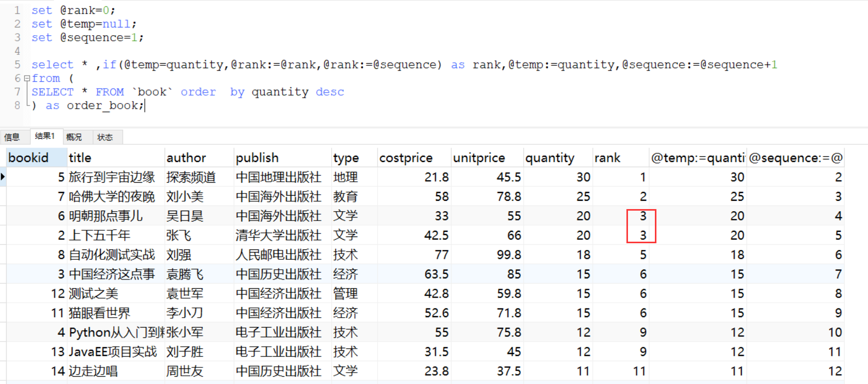Click the 'set @rank=0;' line in editor
The width and height of the screenshot is (868, 384).
point(73,10)
